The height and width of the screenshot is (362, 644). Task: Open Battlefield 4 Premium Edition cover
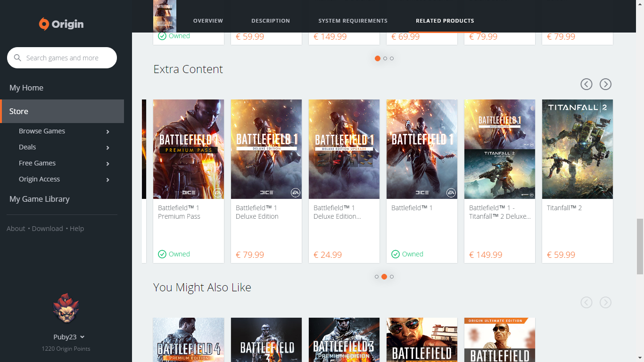[x=189, y=340]
